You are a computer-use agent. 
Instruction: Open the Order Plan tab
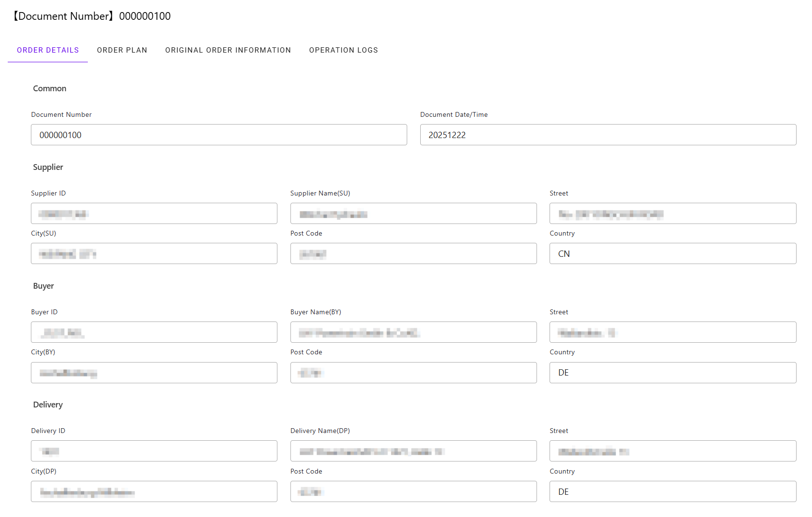(122, 50)
